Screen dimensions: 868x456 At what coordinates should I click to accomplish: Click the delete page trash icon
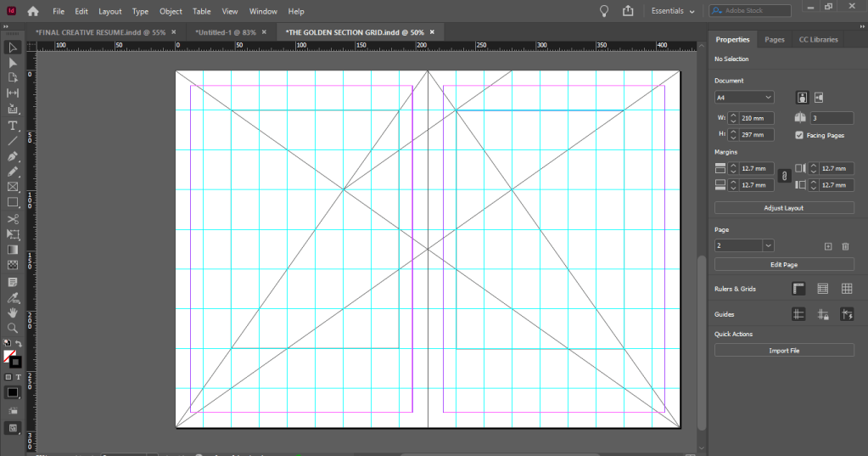[845, 245]
